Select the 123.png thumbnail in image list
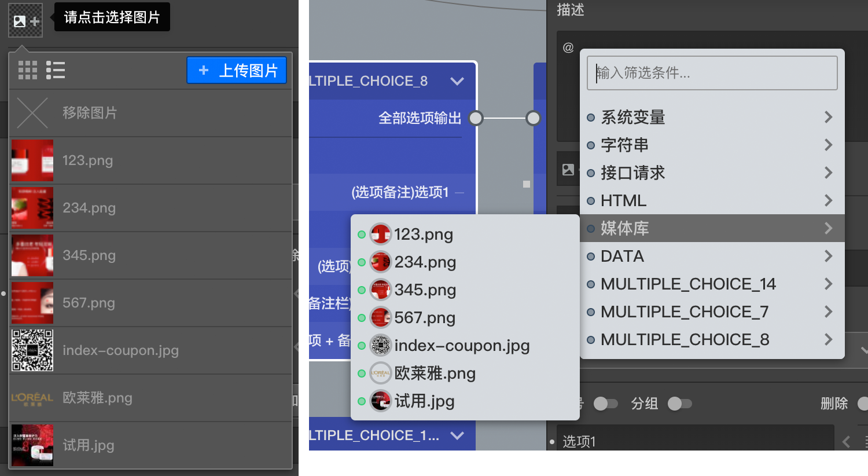 [x=32, y=160]
